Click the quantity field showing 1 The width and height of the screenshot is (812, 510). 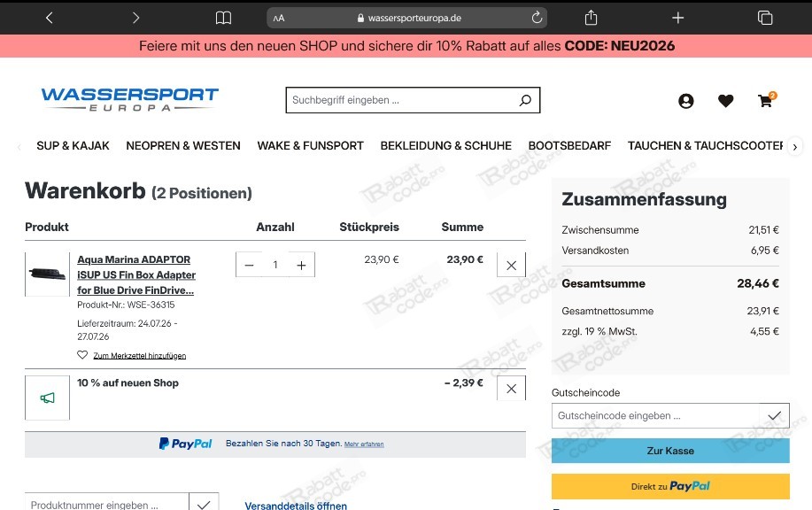tap(275, 265)
